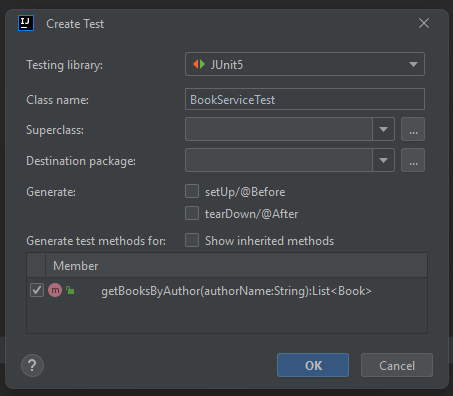The height and width of the screenshot is (396, 453).
Task: Toggle Show inherited methods checkbox
Action: point(192,240)
